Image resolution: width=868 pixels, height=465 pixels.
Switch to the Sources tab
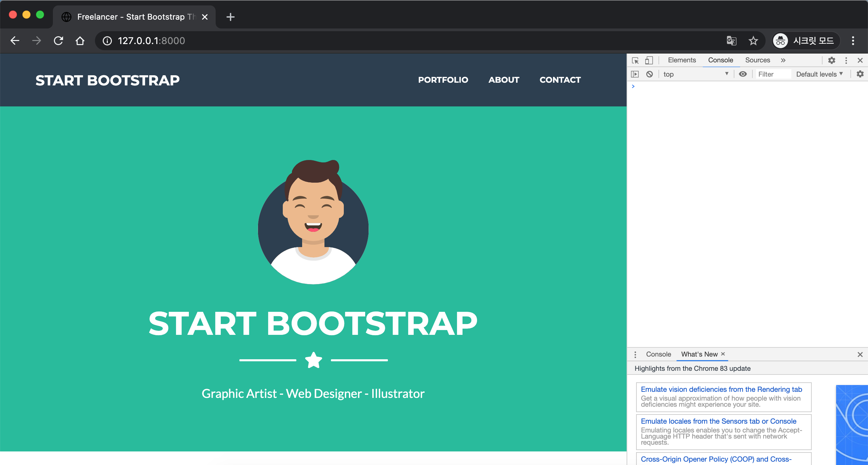(x=757, y=60)
